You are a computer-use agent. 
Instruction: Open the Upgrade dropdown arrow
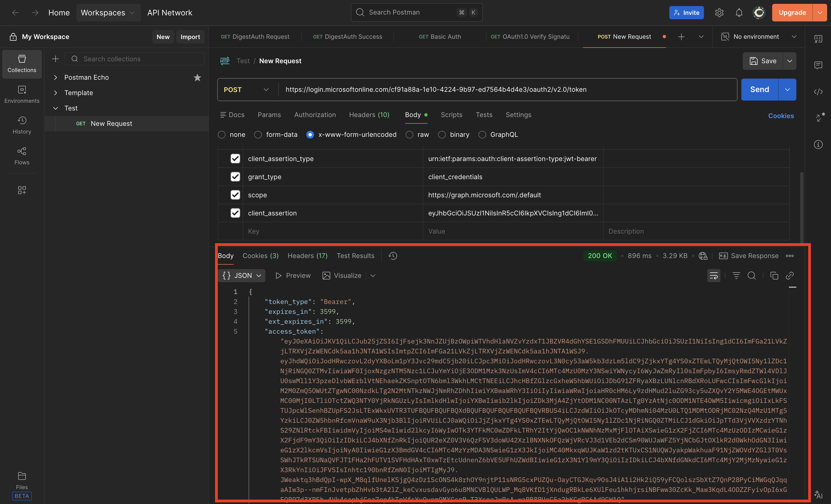pos(820,12)
